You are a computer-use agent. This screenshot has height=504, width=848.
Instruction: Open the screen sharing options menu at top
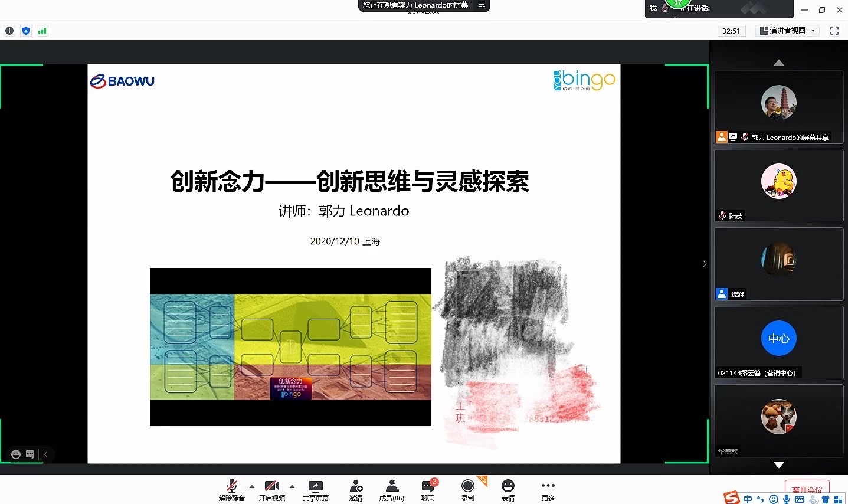pos(482,5)
